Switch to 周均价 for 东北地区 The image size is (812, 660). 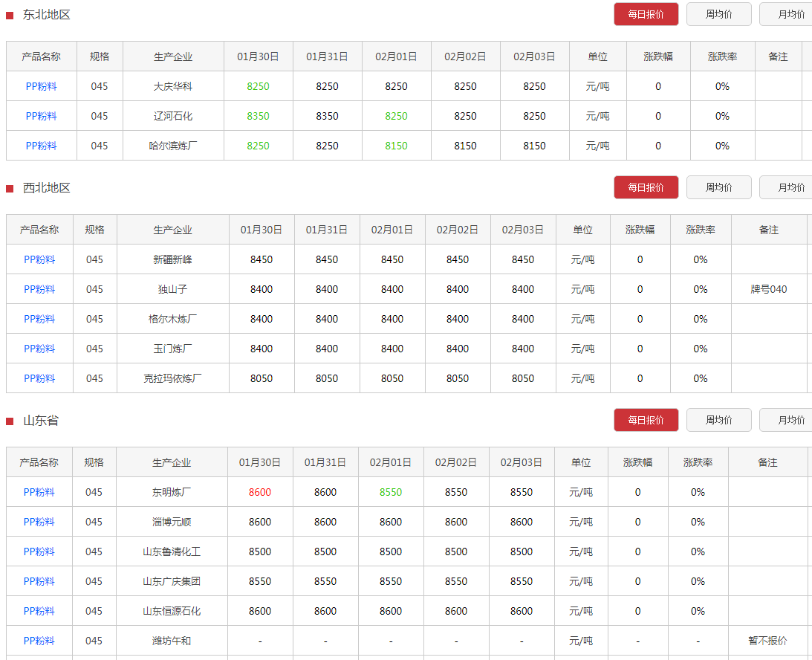pos(719,15)
